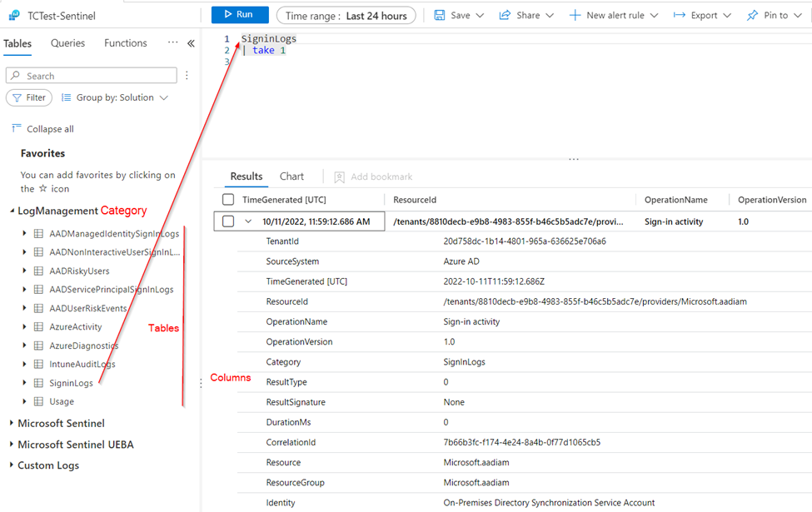Tick the checkbox for the 10/11/2022 result row

tap(228, 221)
